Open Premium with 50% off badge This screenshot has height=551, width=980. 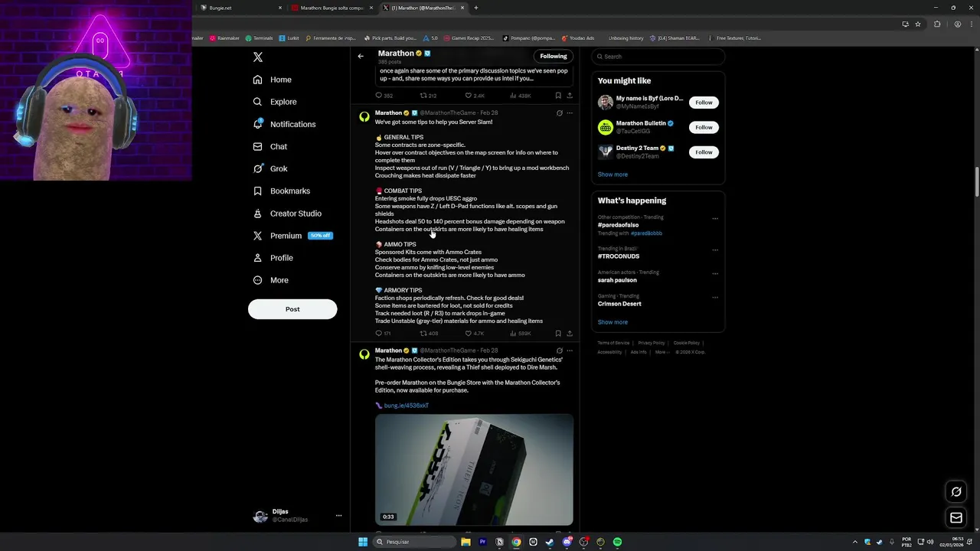292,236
